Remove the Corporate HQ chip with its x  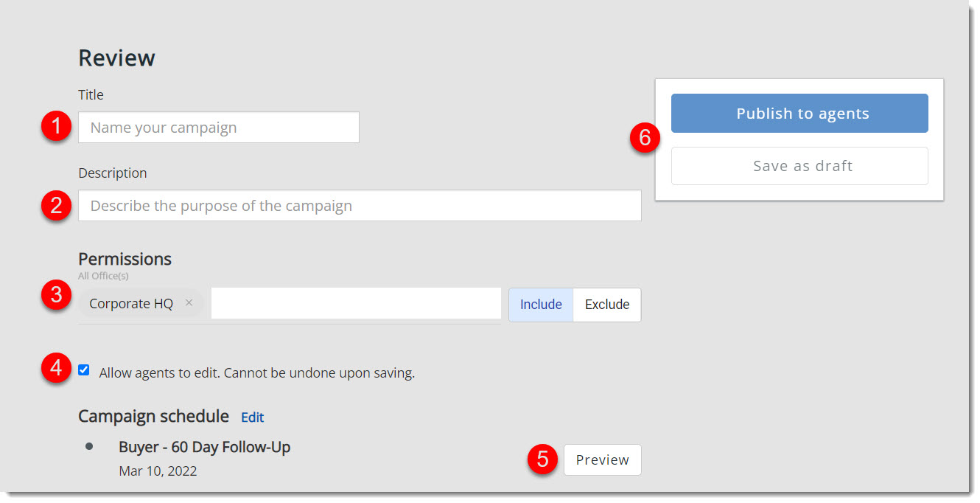(x=189, y=303)
